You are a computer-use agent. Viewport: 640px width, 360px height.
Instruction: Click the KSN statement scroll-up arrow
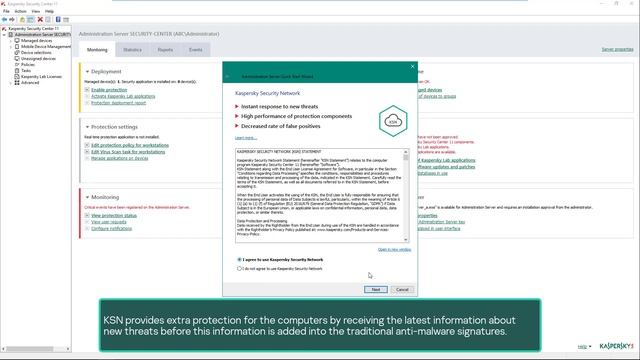click(406, 152)
